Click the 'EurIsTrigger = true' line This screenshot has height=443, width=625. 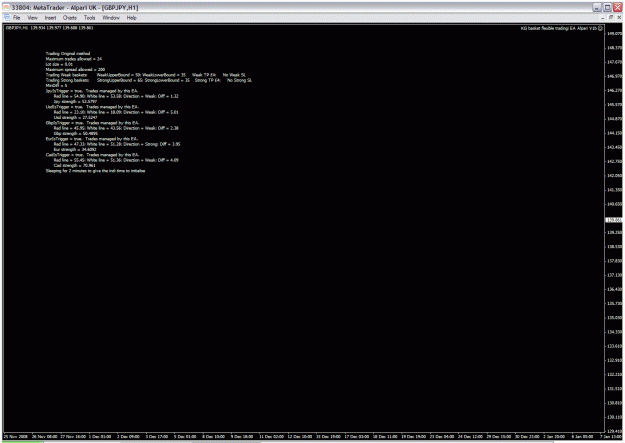(x=92, y=139)
